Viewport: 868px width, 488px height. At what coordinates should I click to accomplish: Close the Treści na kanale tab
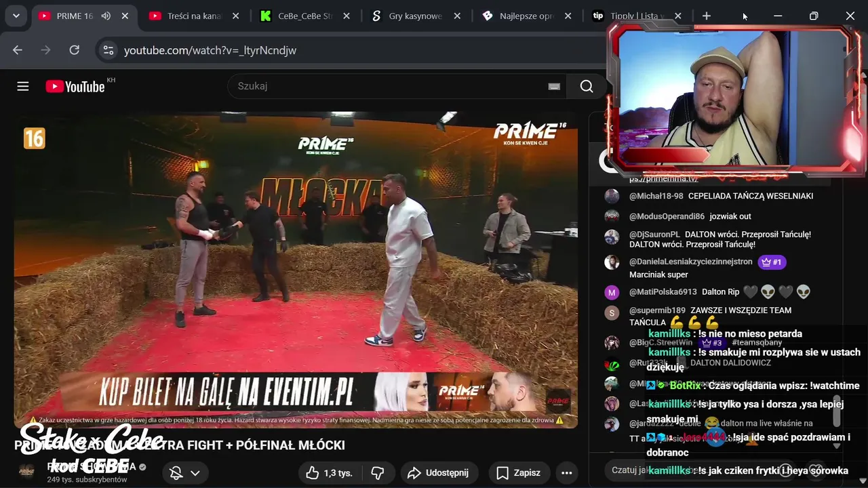click(x=235, y=16)
